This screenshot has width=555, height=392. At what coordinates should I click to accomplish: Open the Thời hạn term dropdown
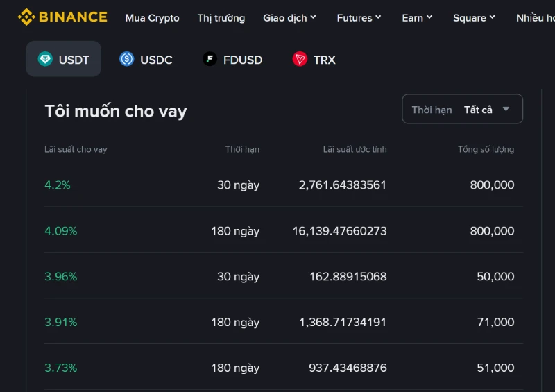point(462,110)
